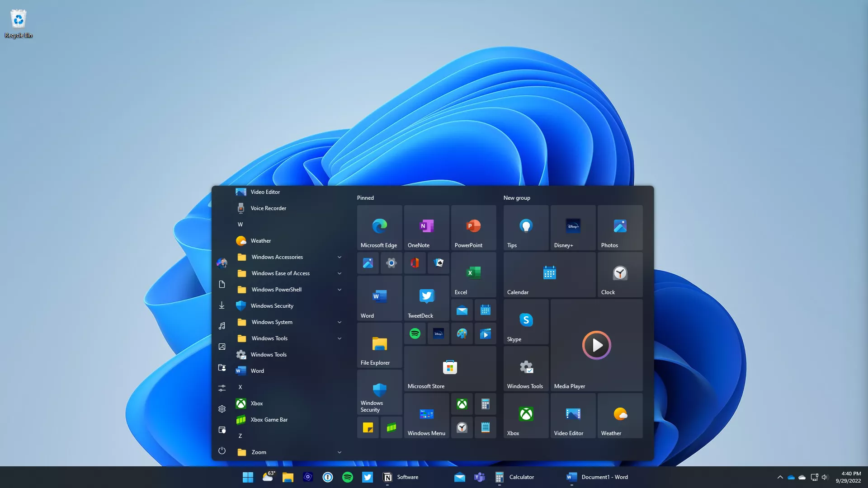Image resolution: width=868 pixels, height=488 pixels.
Task: Open the PowerPoint tile
Action: coord(473,228)
